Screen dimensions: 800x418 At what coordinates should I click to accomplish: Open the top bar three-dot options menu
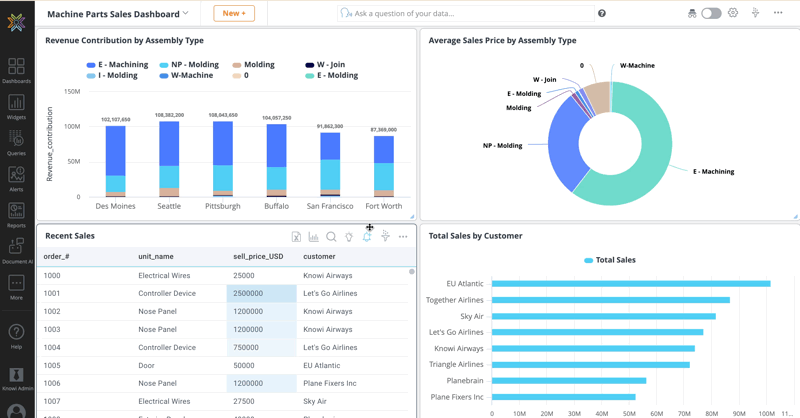pos(778,13)
